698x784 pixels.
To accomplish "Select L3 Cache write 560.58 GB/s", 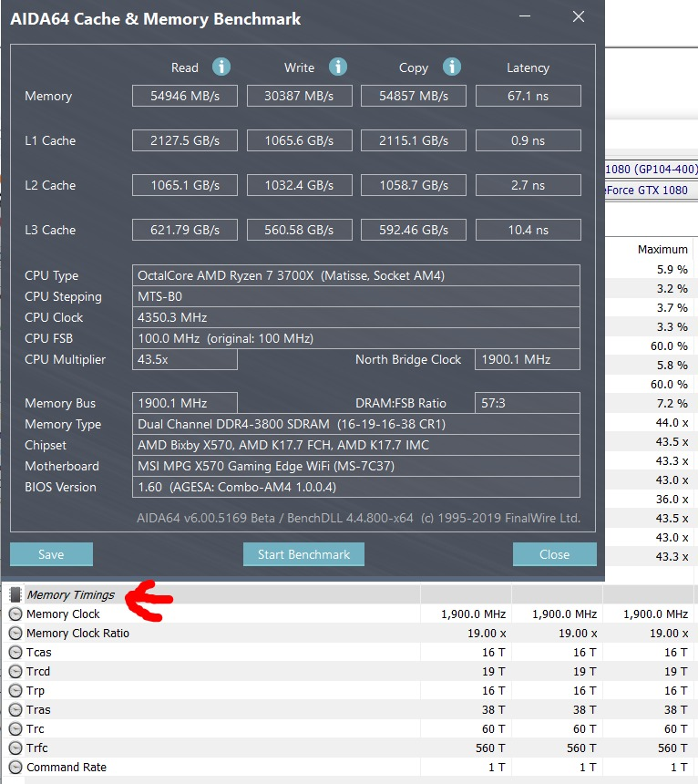I will (x=299, y=230).
